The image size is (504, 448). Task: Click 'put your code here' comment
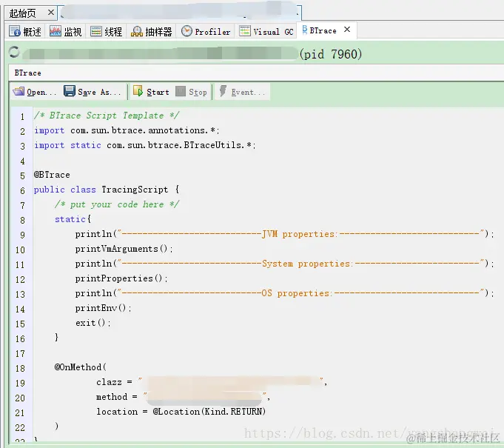[x=117, y=204]
